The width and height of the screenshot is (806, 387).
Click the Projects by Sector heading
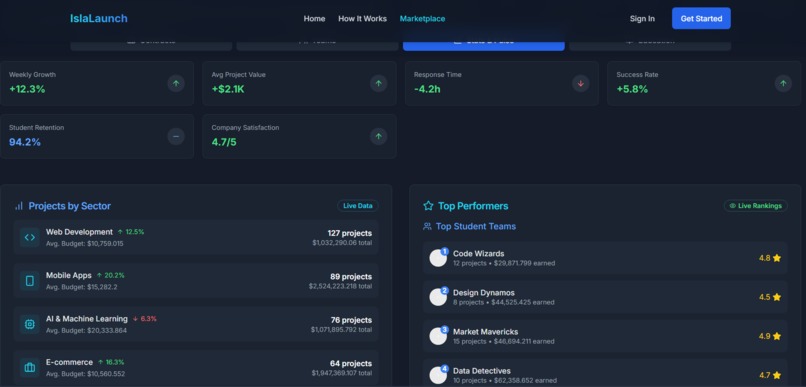(x=69, y=206)
